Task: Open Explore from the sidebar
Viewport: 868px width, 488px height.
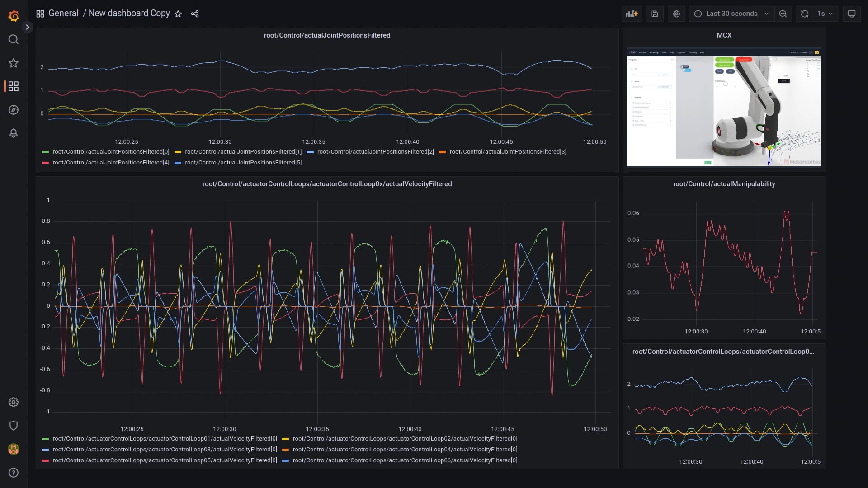Action: [x=13, y=110]
